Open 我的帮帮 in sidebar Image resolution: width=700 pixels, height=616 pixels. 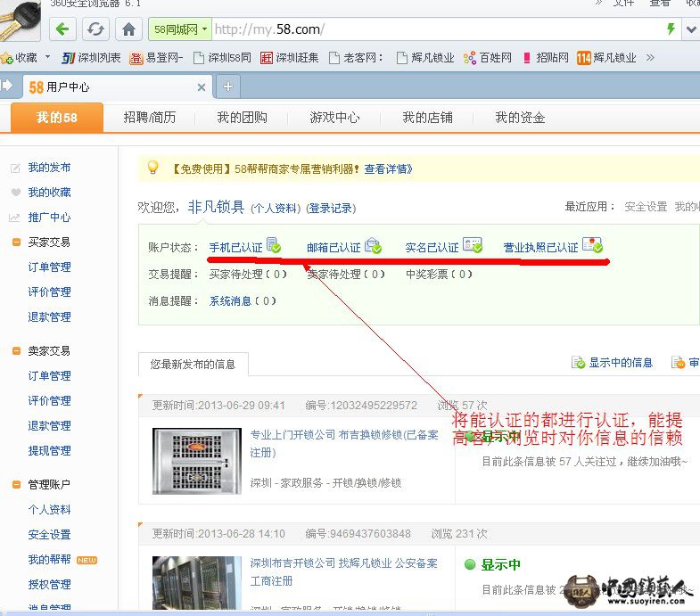(x=49, y=559)
